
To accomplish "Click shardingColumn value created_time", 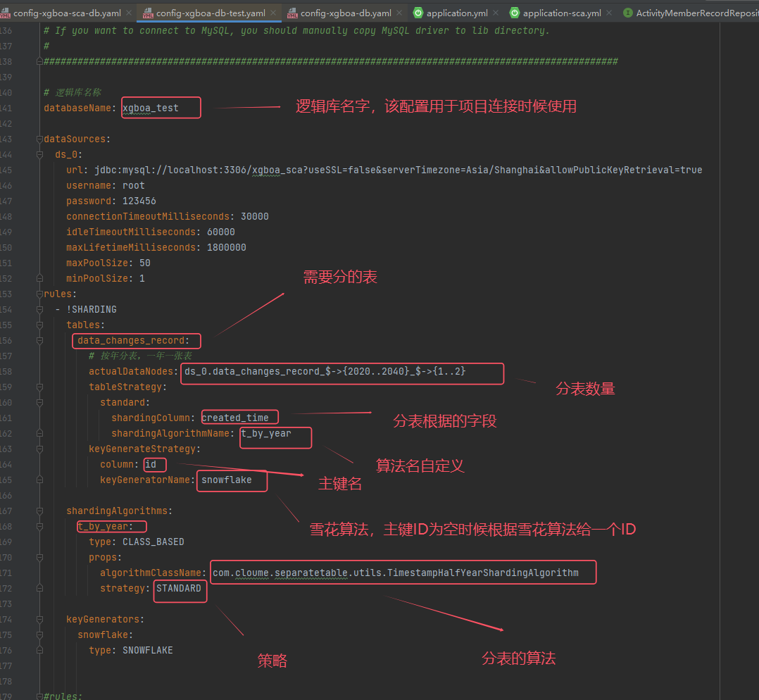I will [x=234, y=418].
